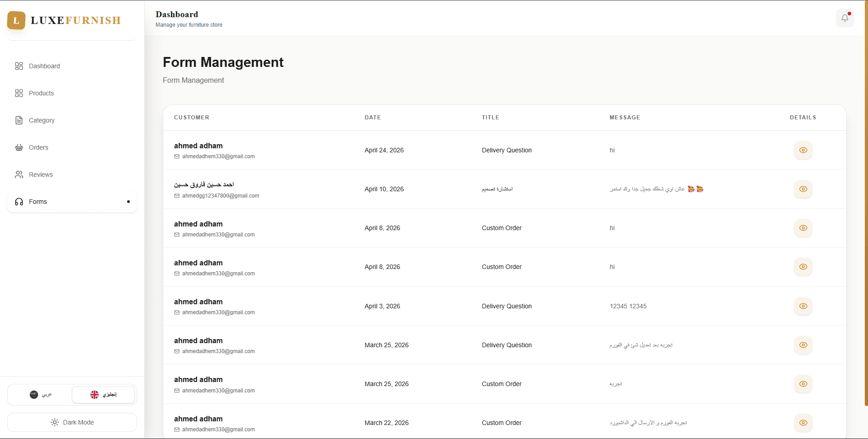Click the Dashboard grid icon in sidebar
Screen dimensions: 868x439
coord(19,66)
